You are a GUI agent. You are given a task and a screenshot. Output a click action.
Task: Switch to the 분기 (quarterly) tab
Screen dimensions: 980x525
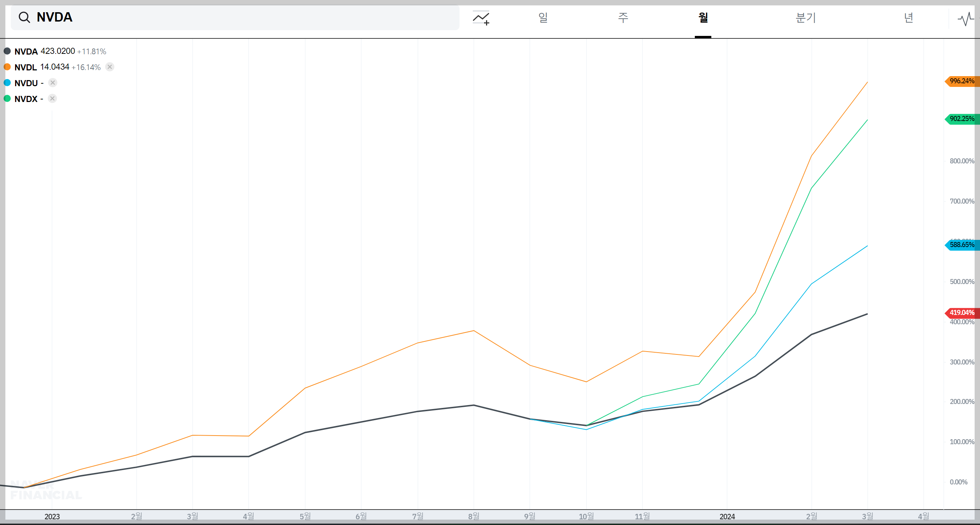806,18
